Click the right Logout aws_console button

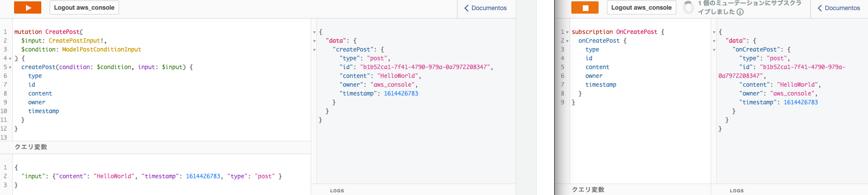pyautogui.click(x=641, y=7)
